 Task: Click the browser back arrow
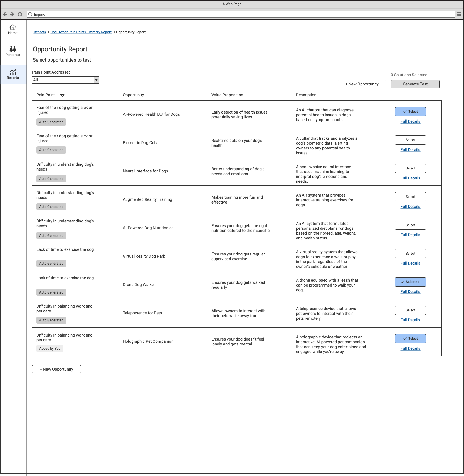click(5, 14)
